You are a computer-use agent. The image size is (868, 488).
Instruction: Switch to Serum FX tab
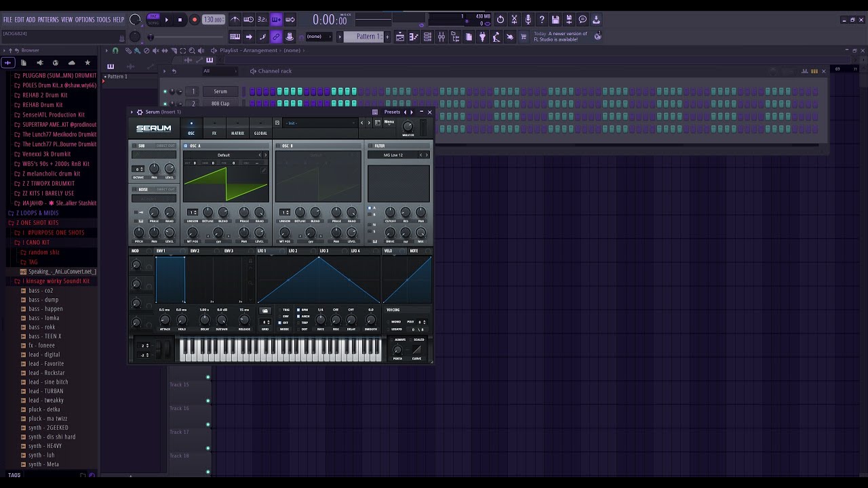214,128
